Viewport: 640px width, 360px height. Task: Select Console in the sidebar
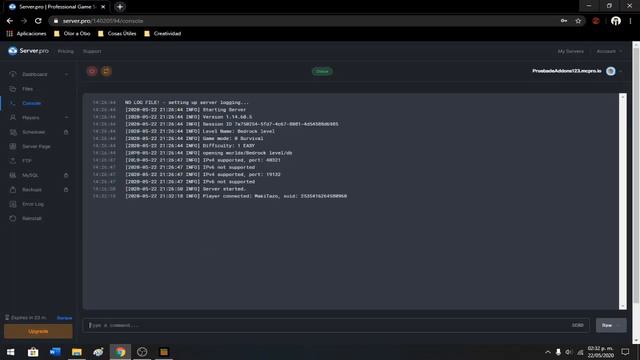pyautogui.click(x=31, y=103)
